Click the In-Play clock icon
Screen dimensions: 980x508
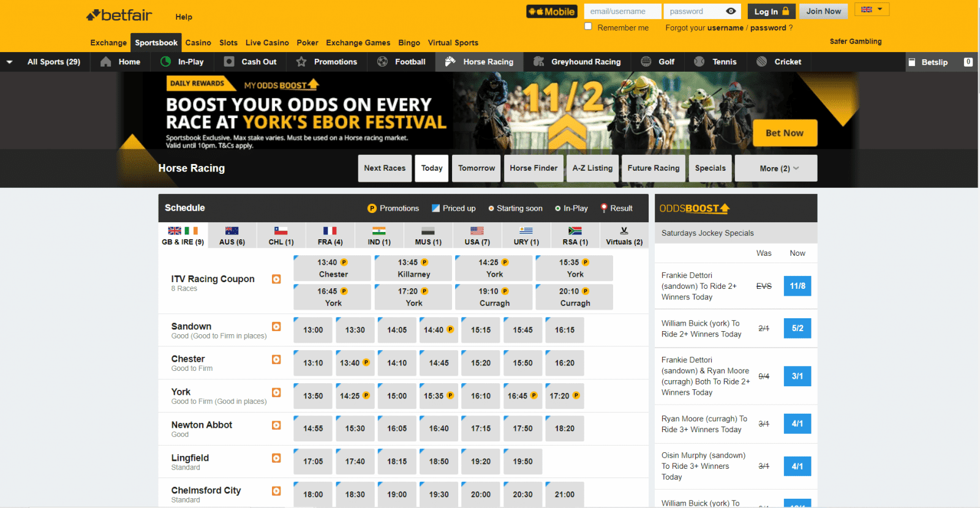(165, 62)
